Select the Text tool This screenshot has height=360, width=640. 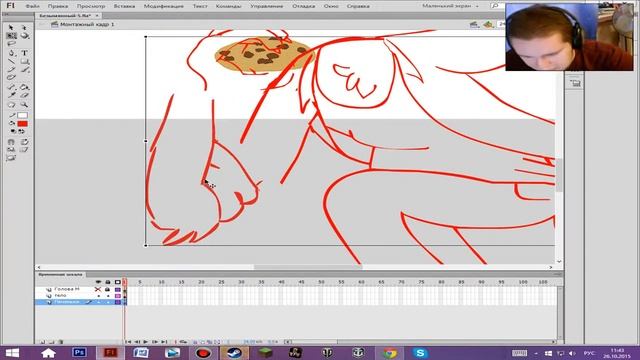pyautogui.click(x=24, y=53)
